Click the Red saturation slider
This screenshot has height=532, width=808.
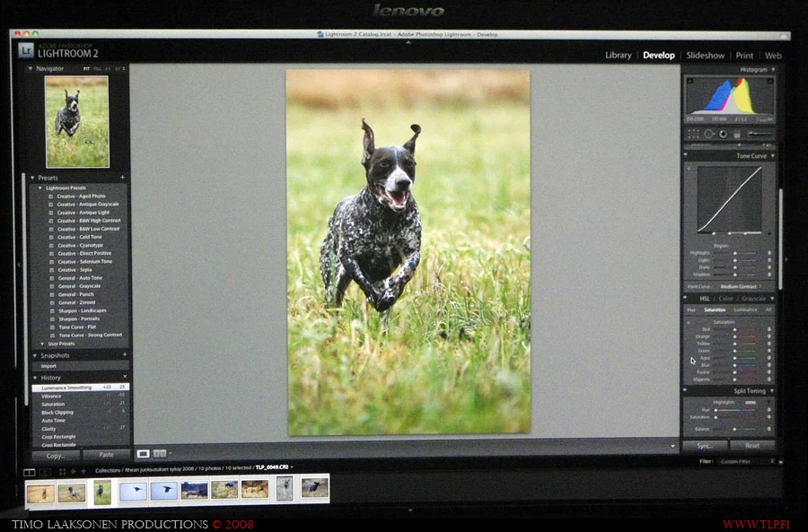tap(734, 329)
